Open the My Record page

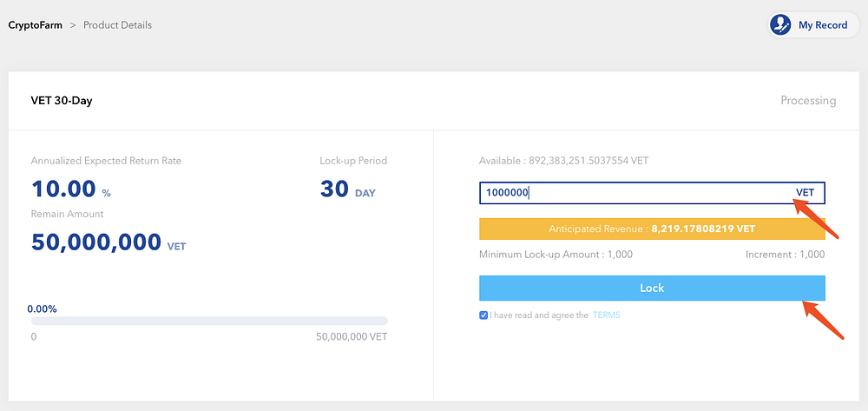point(814,25)
